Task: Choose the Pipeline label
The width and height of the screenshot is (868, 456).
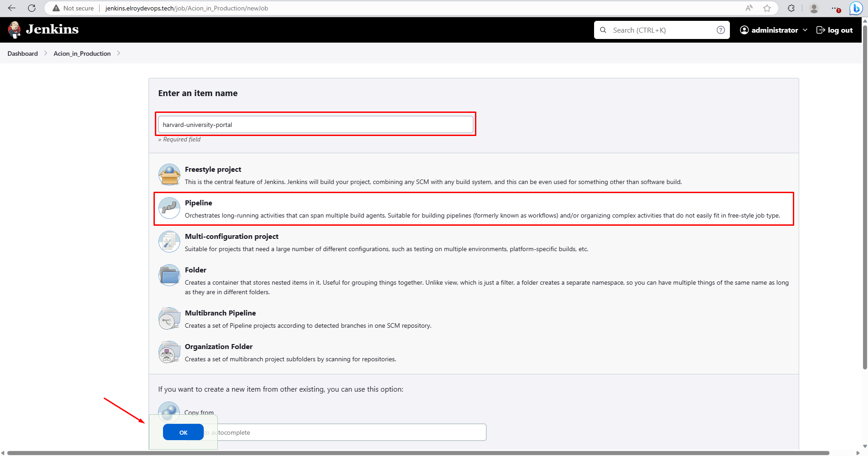Action: 198,203
